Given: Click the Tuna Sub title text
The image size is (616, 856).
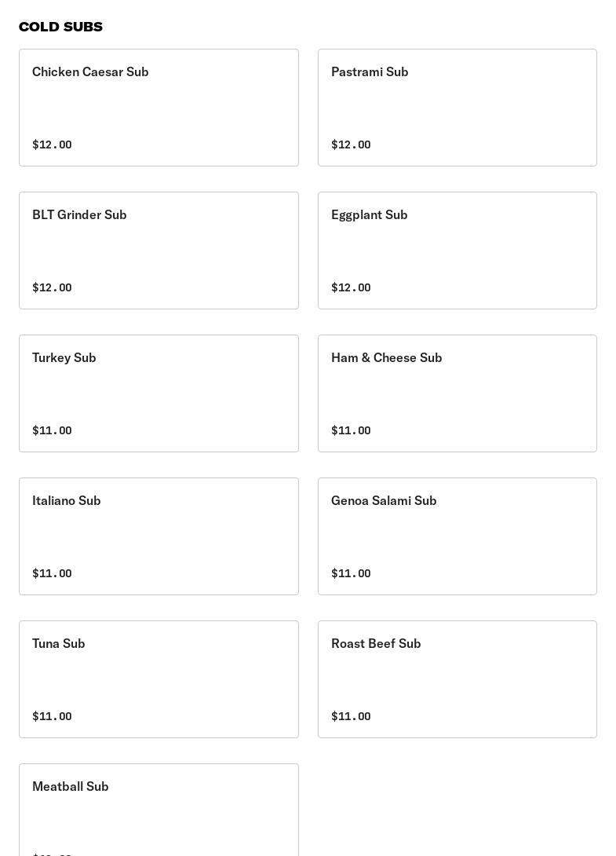Looking at the screenshot, I should pyautogui.click(x=59, y=643).
